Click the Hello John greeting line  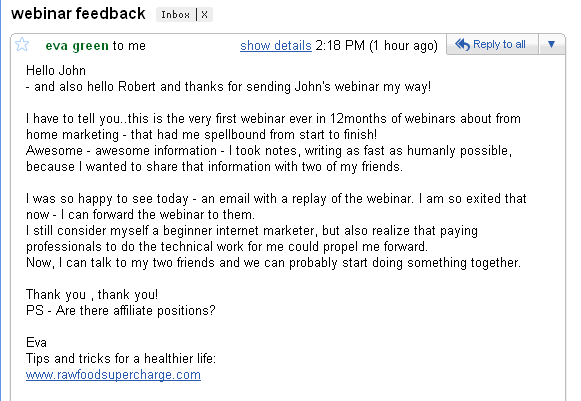[56, 70]
